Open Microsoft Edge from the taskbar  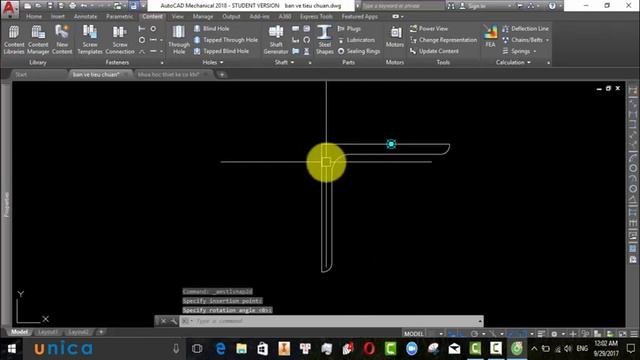click(220, 349)
